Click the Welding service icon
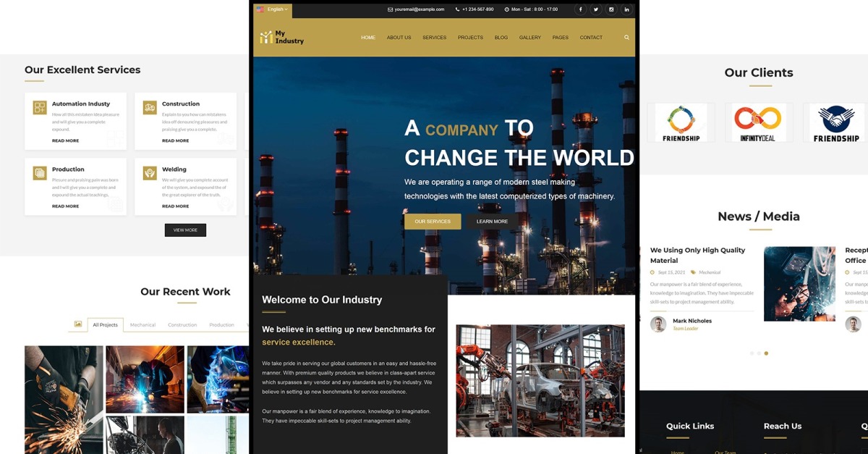The width and height of the screenshot is (868, 454). tap(150, 173)
